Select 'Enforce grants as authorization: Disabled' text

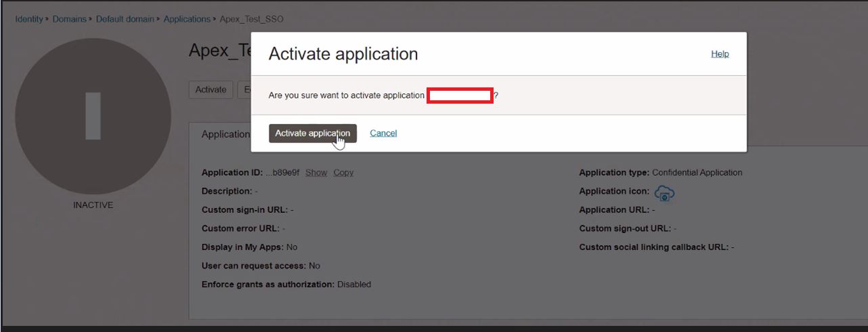point(286,285)
